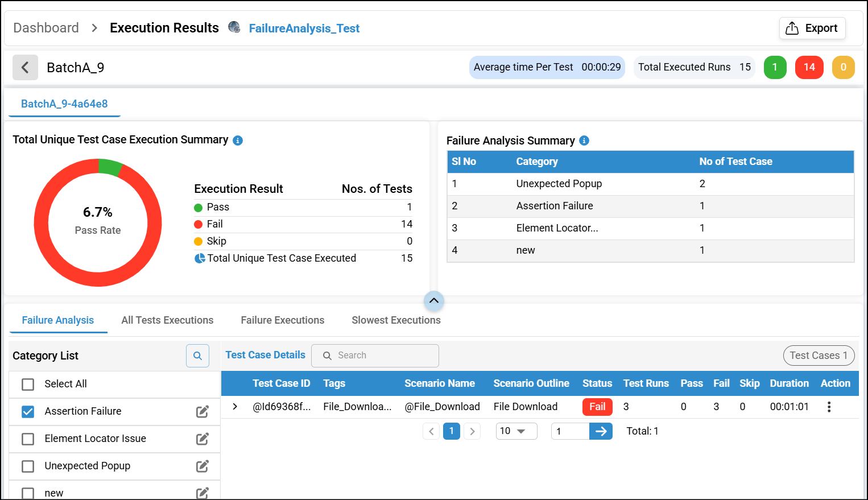The height and width of the screenshot is (500, 868).
Task: Collapse the summary section with the up chevron
Action: coord(434,300)
